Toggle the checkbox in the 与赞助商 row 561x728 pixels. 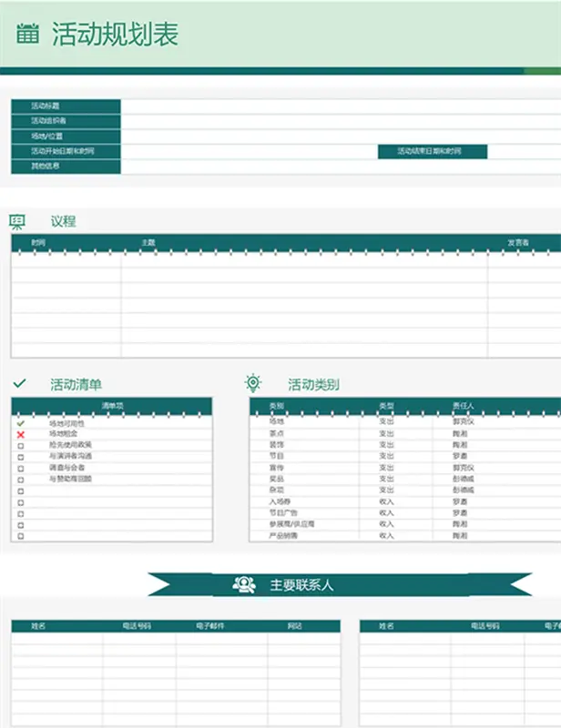tap(20, 479)
